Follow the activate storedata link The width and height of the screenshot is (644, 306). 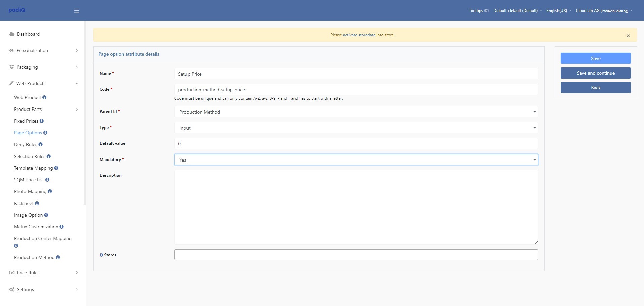click(359, 35)
